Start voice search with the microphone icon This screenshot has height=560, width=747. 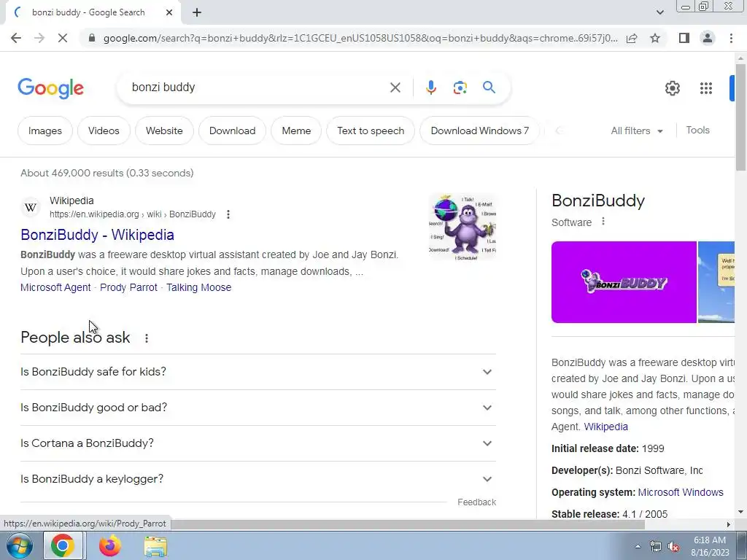coord(430,87)
